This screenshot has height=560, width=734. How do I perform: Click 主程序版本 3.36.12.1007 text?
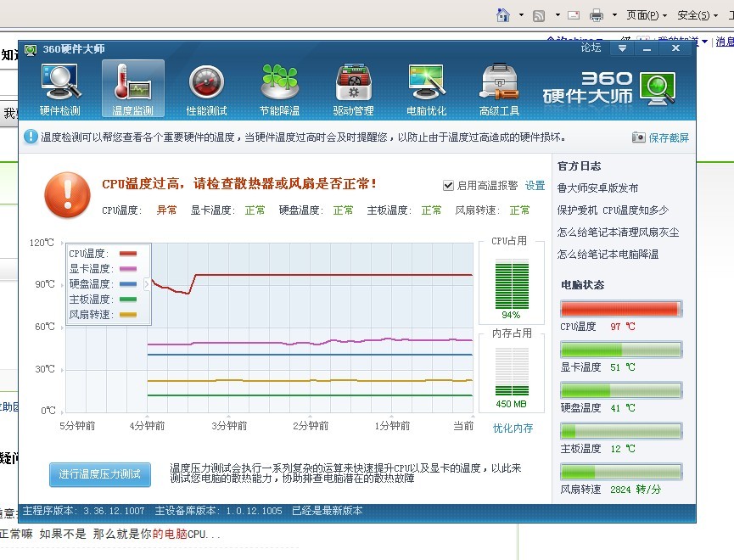(83, 511)
